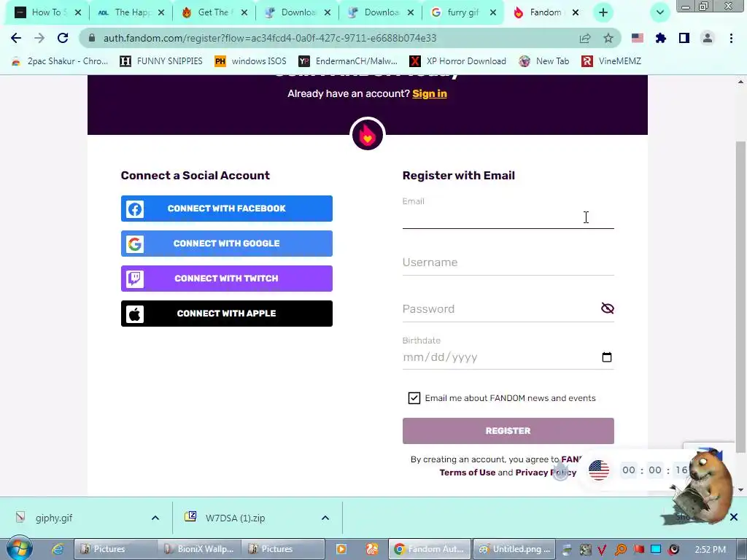
Task: Close the downloads bar with the X
Action: point(734,517)
